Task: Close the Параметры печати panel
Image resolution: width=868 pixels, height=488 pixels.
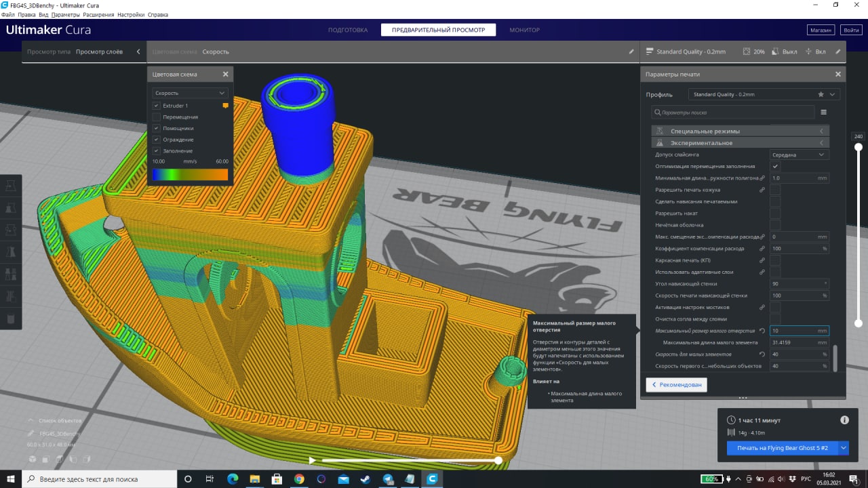Action: pyautogui.click(x=838, y=75)
